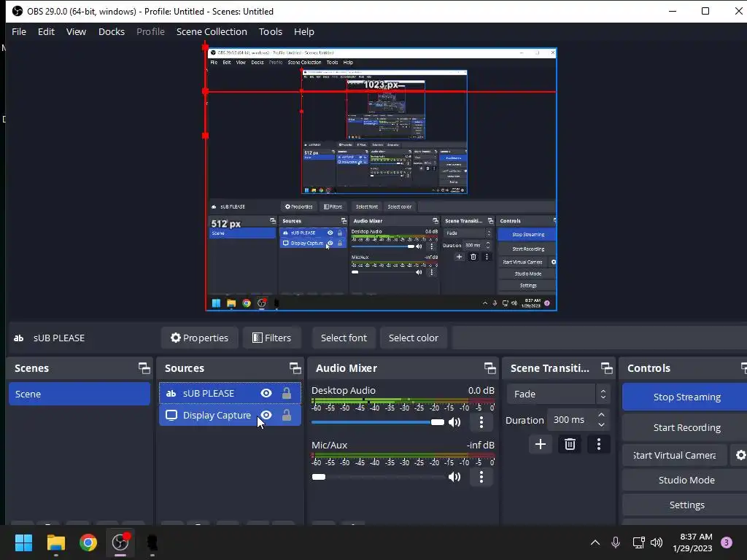Click the microphone tray icon
The image size is (747, 560).
pos(616,542)
